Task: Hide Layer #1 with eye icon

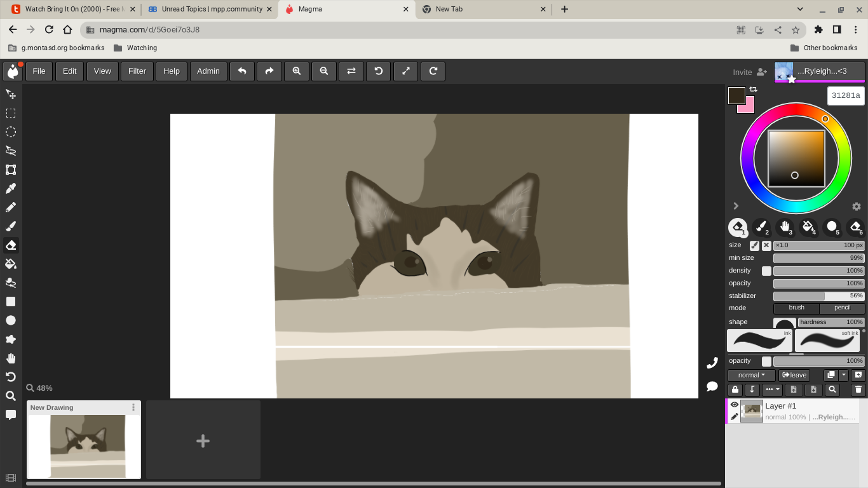Action: (x=735, y=405)
